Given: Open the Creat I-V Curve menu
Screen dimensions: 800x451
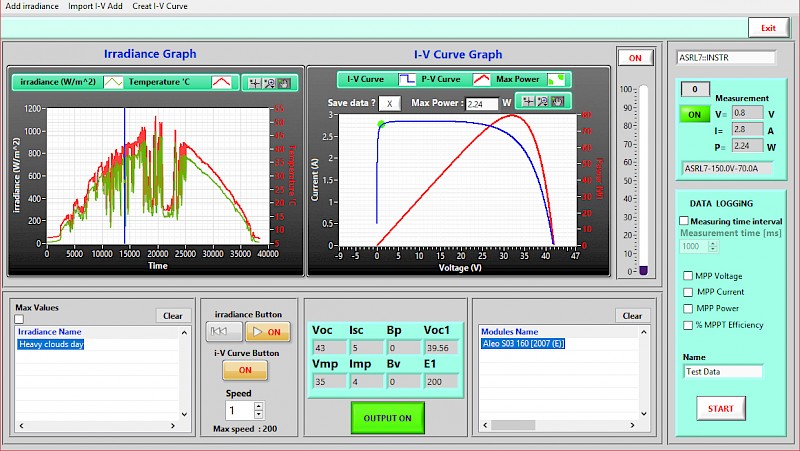Looking at the screenshot, I should click(160, 6).
